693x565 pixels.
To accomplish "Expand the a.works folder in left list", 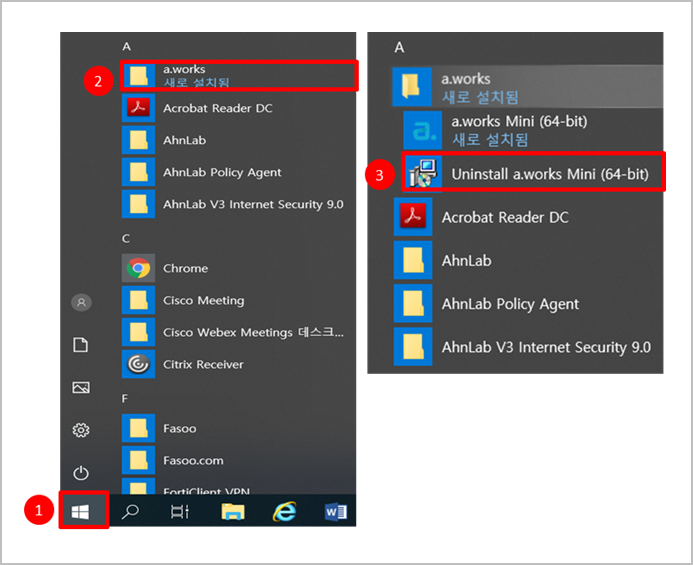I will coord(239,76).
